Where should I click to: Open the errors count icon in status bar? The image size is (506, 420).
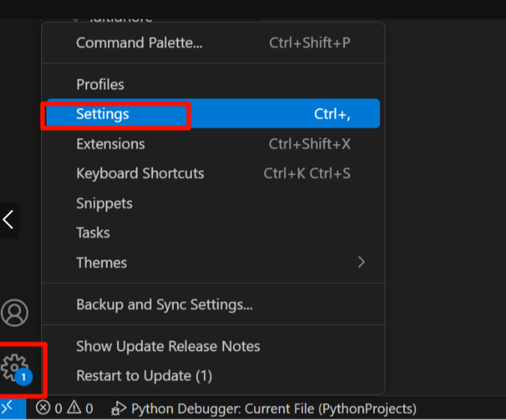click(x=43, y=408)
